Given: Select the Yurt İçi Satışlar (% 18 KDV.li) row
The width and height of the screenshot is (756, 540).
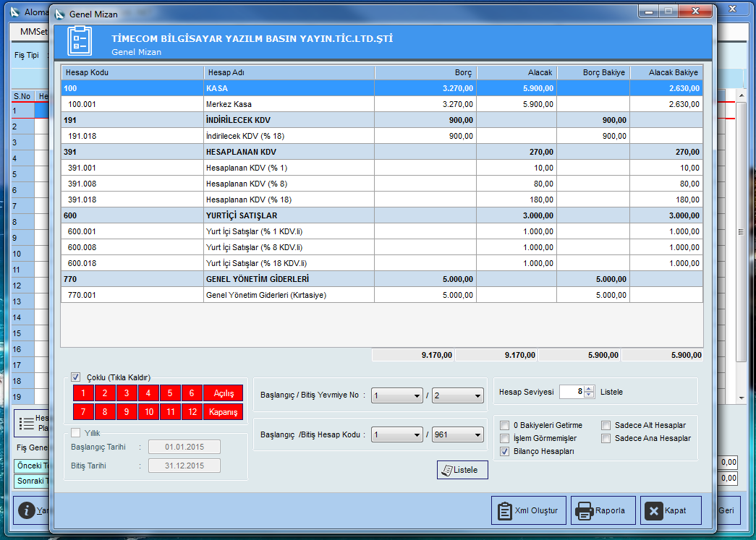Looking at the screenshot, I should [382, 263].
